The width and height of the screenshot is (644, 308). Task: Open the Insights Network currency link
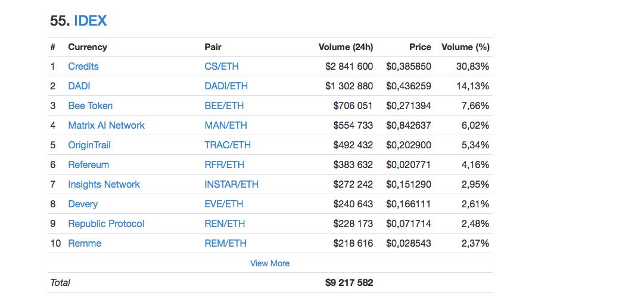click(x=104, y=185)
